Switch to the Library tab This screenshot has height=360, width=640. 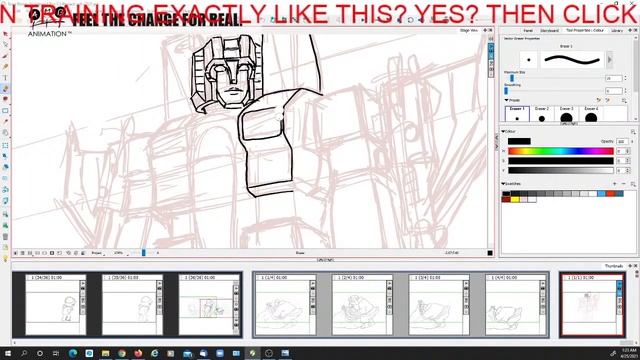617,31
